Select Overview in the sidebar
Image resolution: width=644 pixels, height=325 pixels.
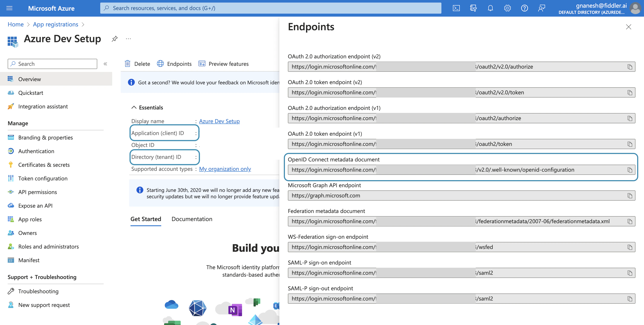[56, 79]
